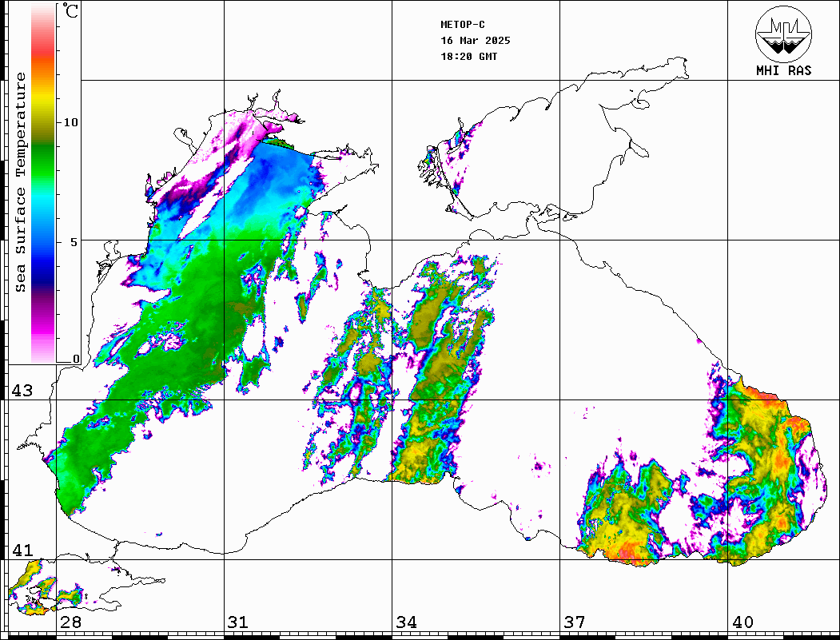Click the 'MHI RAS' label text
The image size is (840, 640).
784,70
